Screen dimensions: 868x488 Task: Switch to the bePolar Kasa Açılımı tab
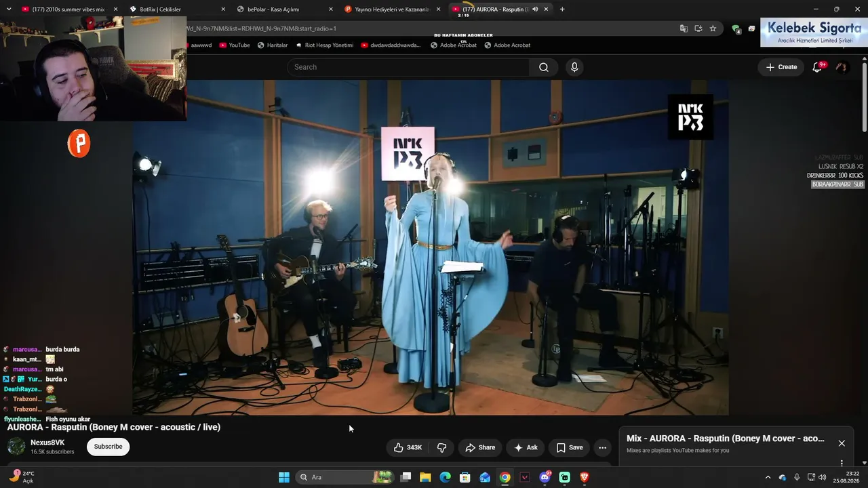[285, 9]
